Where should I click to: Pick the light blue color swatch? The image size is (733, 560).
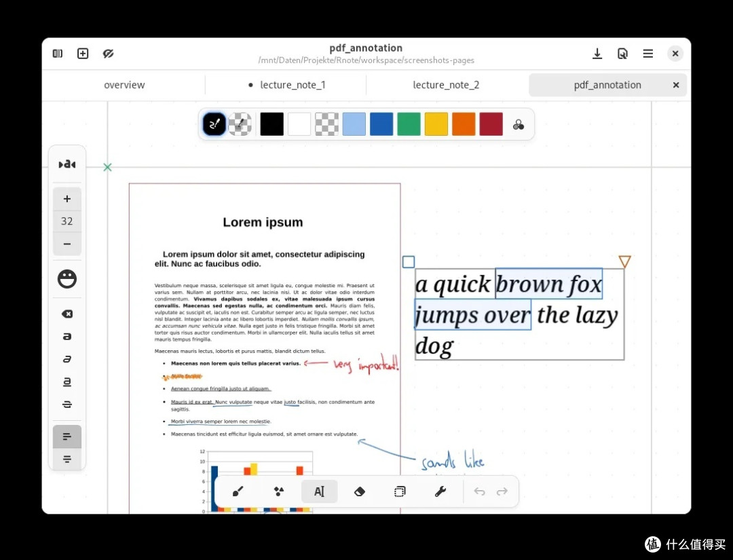click(354, 124)
